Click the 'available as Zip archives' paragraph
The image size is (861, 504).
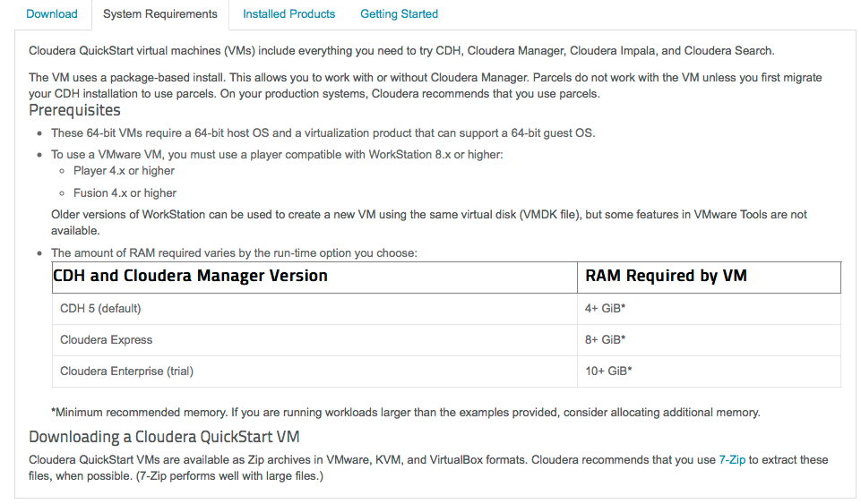click(x=428, y=468)
